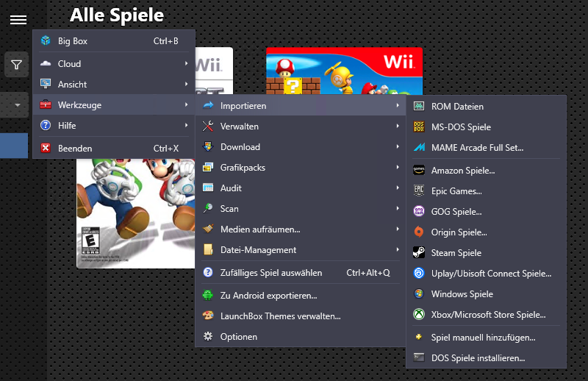Open the sidebar dropdown arrow
Viewport: 588px width, 381px height.
pos(17,105)
